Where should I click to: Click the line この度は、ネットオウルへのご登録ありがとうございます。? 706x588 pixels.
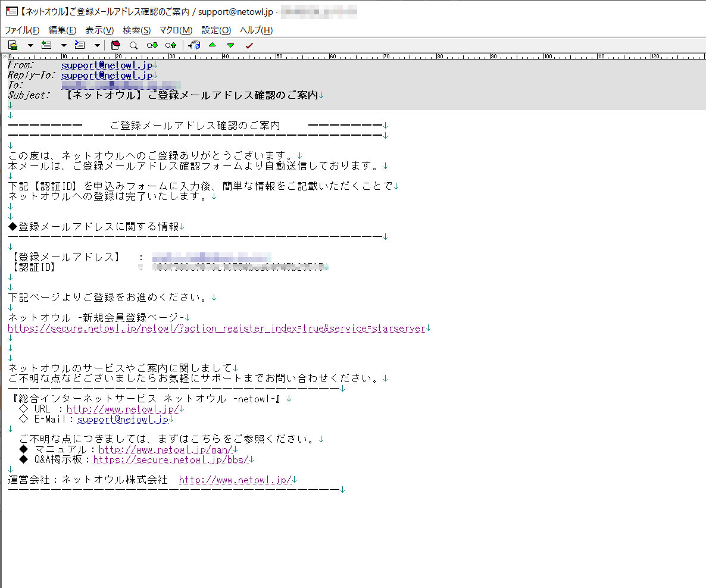tap(152, 155)
